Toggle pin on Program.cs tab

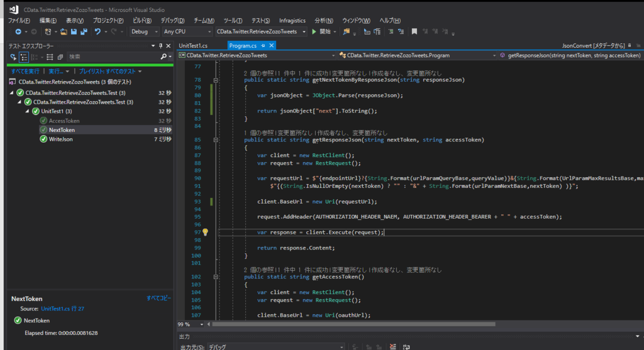coord(264,45)
